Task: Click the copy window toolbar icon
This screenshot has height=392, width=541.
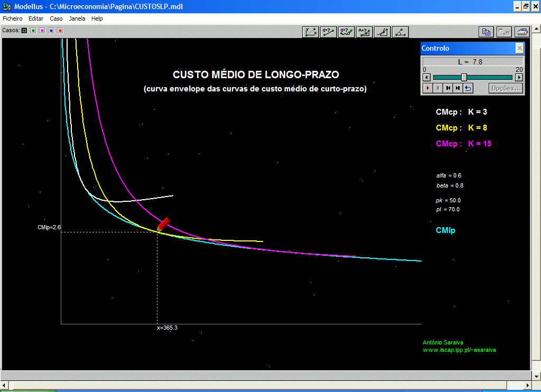Action: pyautogui.click(x=486, y=32)
